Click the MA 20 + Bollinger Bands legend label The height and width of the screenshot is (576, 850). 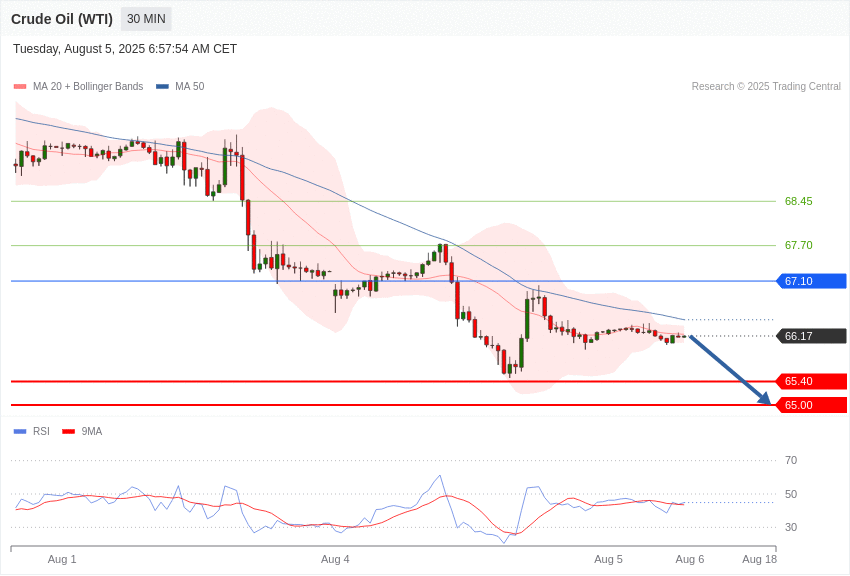point(88,86)
